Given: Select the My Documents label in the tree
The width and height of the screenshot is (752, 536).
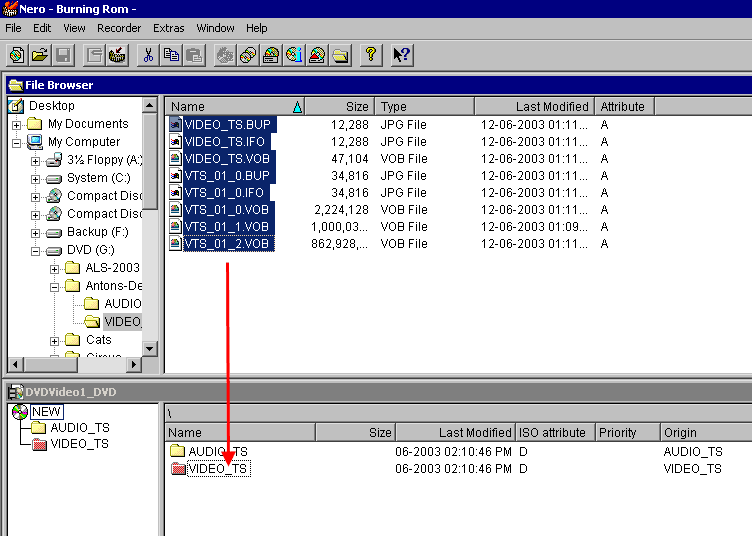Looking at the screenshot, I should click(x=88, y=124).
